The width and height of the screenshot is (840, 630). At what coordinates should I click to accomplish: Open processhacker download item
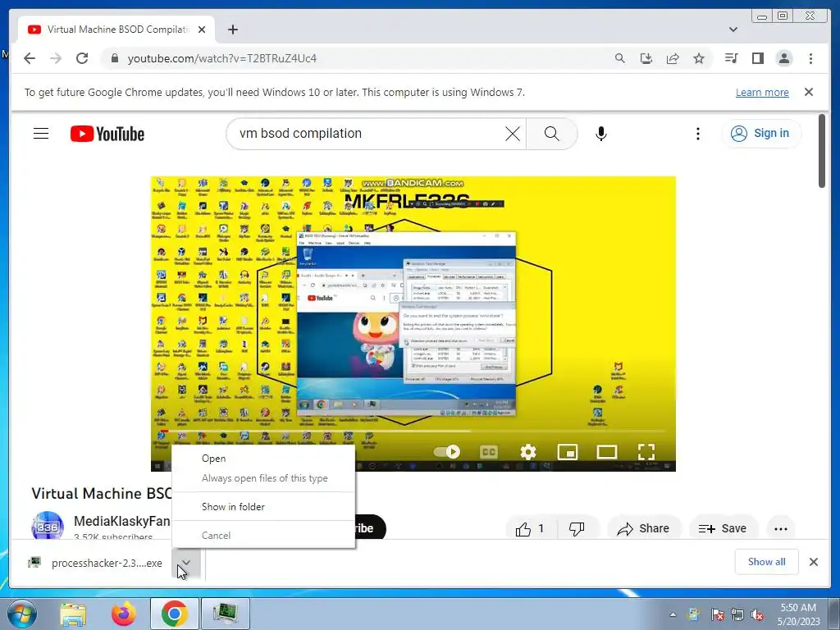[97, 563]
